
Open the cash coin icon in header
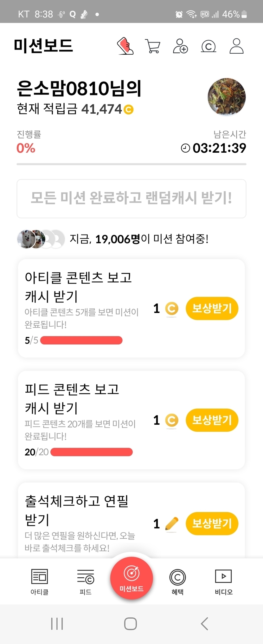point(208,46)
